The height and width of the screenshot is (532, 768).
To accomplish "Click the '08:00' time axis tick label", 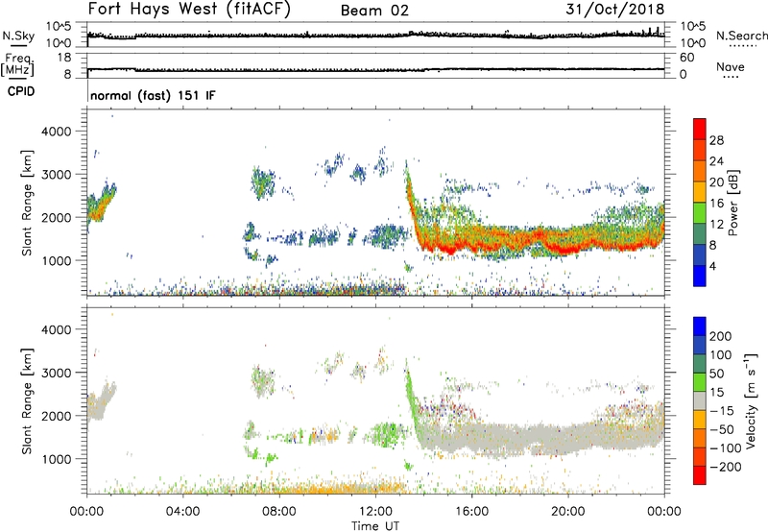I will click(279, 512).
